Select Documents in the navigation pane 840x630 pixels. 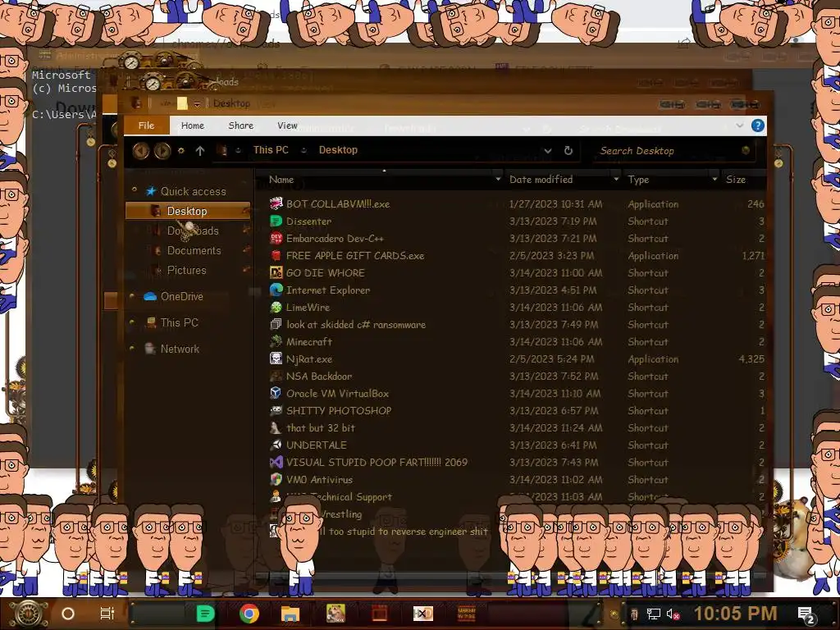194,250
